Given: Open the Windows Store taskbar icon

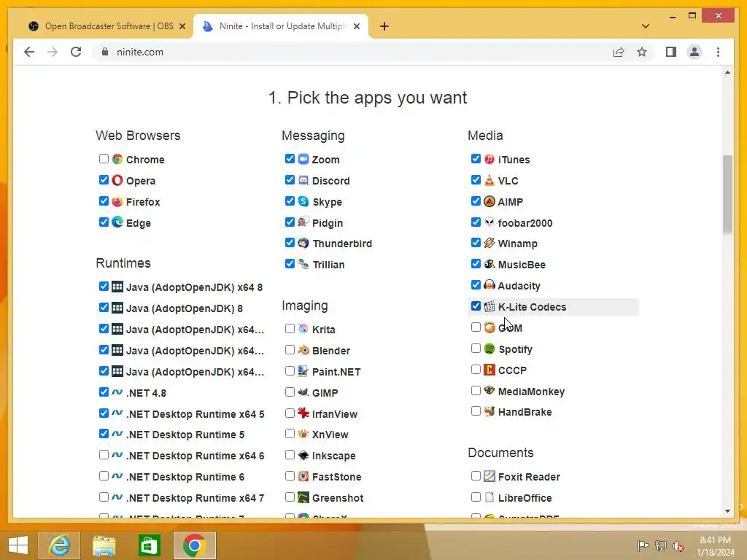Looking at the screenshot, I should [x=149, y=545].
